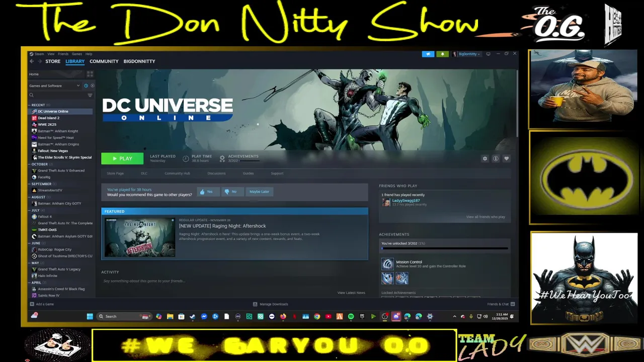Screen dimensions: 644x362
Task: Collapse the July category
Action: tap(35, 210)
